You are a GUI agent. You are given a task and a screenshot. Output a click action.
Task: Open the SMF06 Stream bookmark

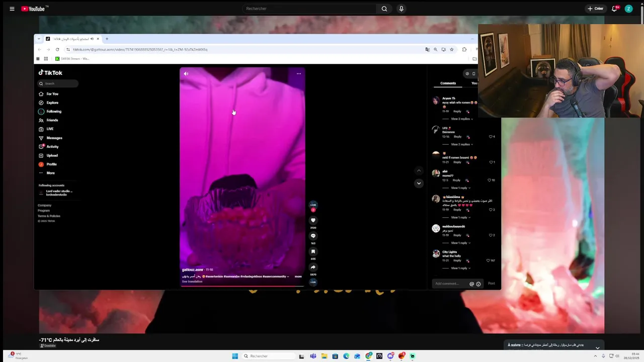click(x=72, y=59)
